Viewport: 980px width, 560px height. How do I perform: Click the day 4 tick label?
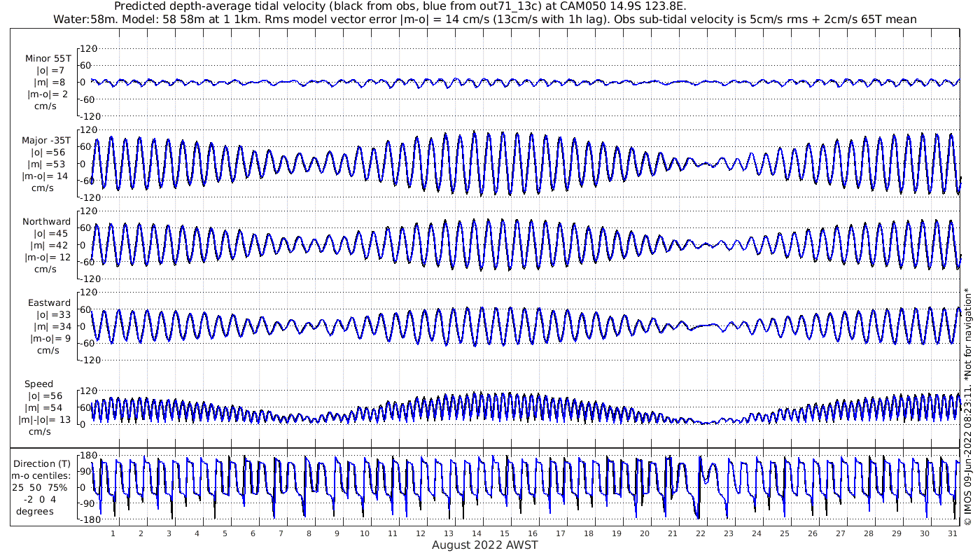coord(197,533)
